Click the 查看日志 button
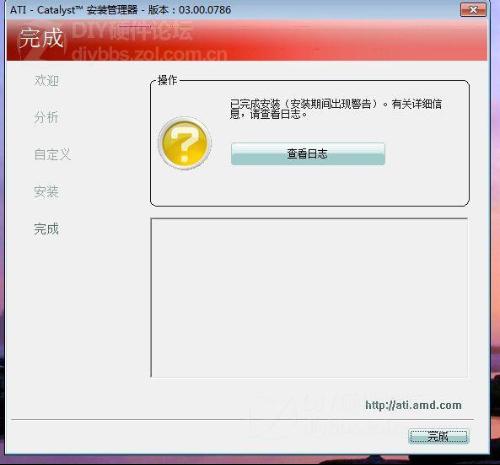Image resolution: width=500 pixels, height=465 pixels. click(308, 154)
